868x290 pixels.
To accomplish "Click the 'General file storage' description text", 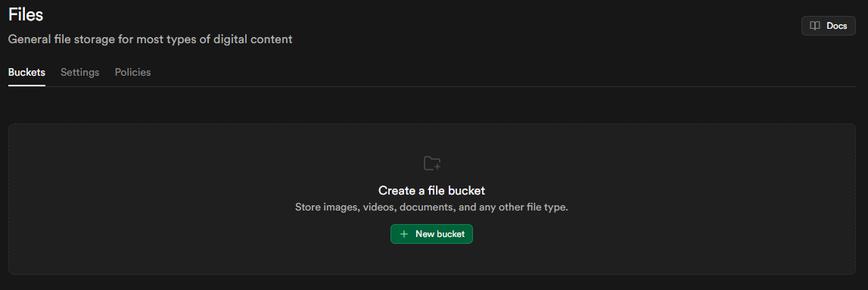I will (150, 40).
